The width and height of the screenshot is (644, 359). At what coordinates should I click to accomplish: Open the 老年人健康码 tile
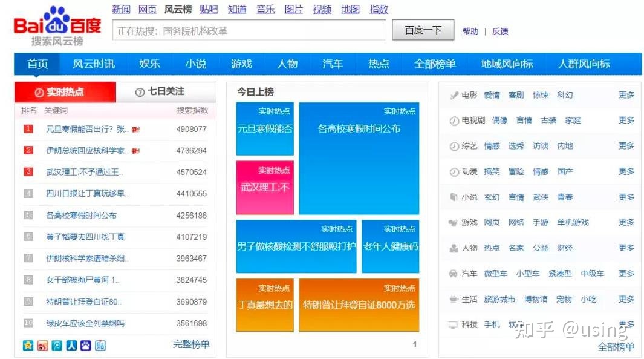(390, 246)
